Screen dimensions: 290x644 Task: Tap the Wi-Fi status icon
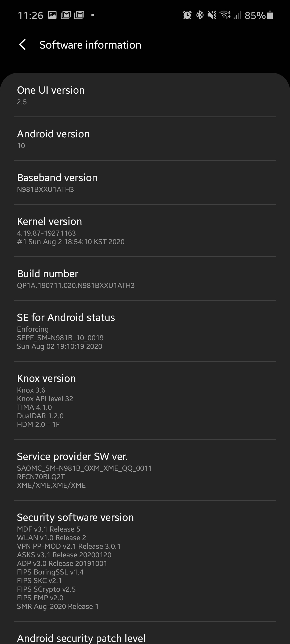225,15
